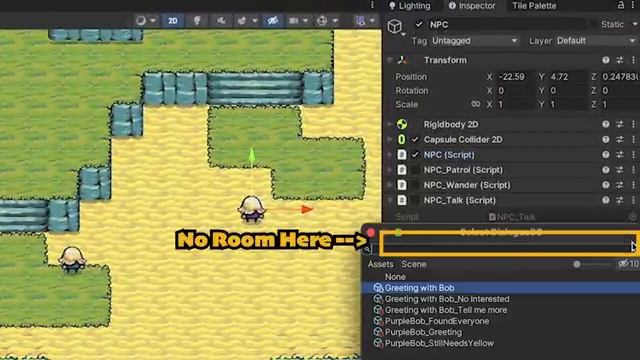
Task: Toggle the NPC GameObject active checkbox
Action: coord(419,24)
